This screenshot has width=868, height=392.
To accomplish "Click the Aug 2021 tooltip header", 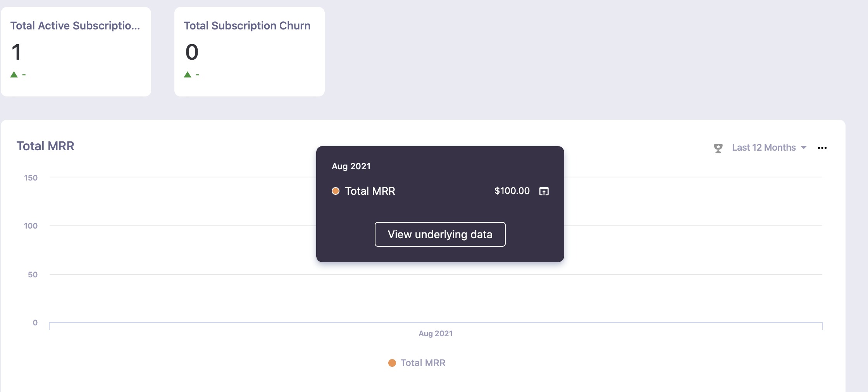I will [351, 166].
